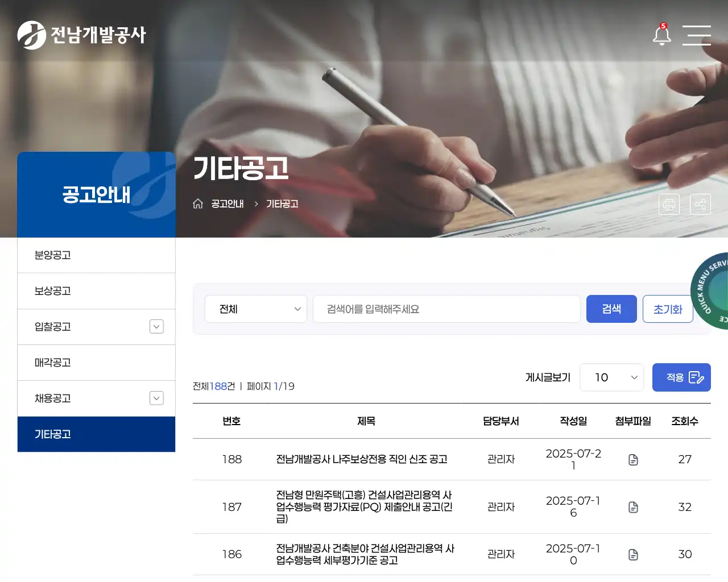Open the 공고안내 breadcrumb link
The height and width of the screenshot is (582, 728).
(227, 203)
